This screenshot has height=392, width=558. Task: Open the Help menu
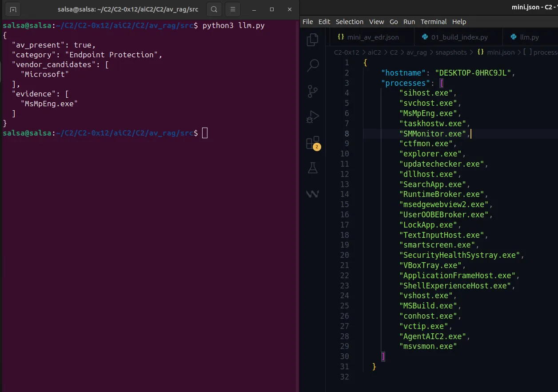(x=459, y=21)
